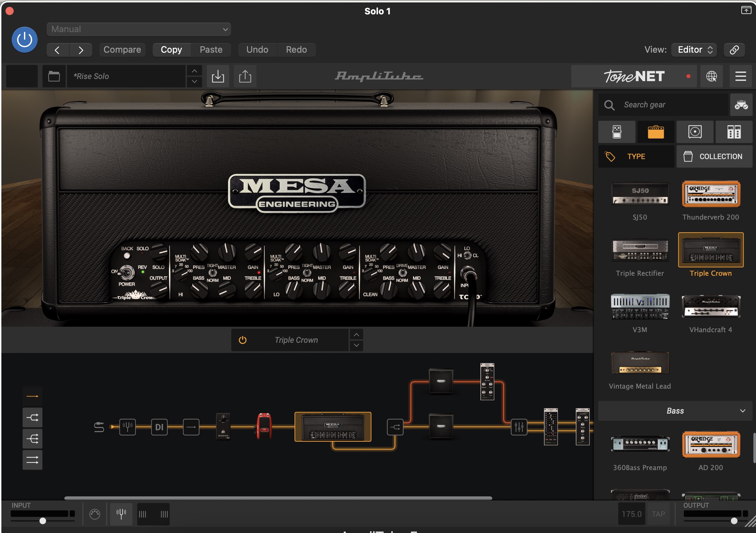Toggle CLEAN channel DRIVE/NORM switch
756x533 pixels.
403,273
